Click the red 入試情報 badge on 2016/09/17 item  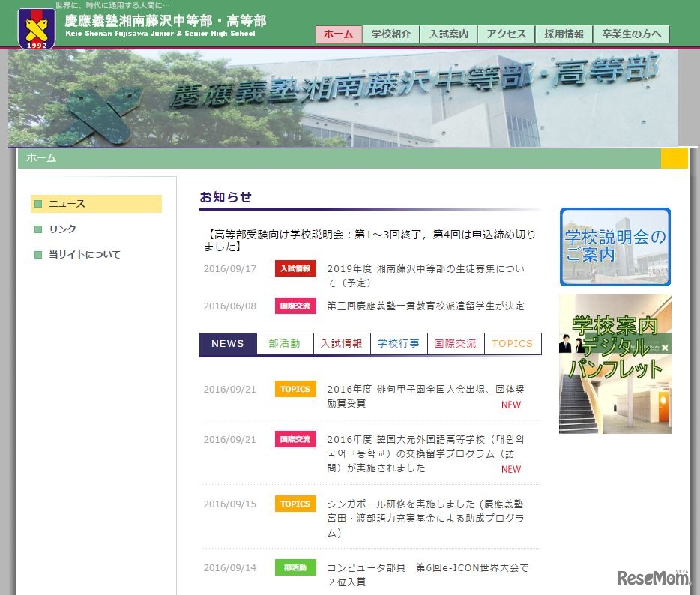tap(295, 268)
